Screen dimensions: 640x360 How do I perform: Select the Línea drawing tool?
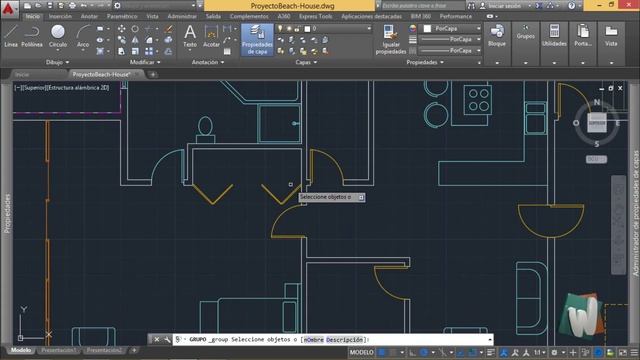(11, 36)
